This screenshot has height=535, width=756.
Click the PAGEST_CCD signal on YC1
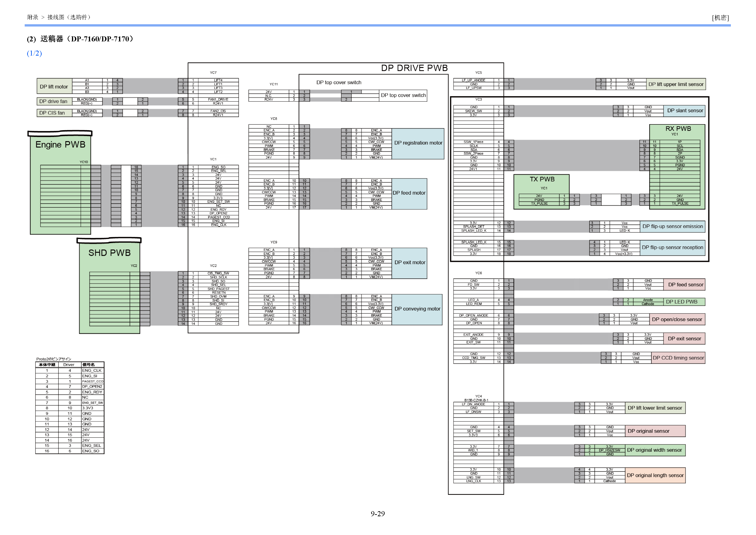click(219, 217)
